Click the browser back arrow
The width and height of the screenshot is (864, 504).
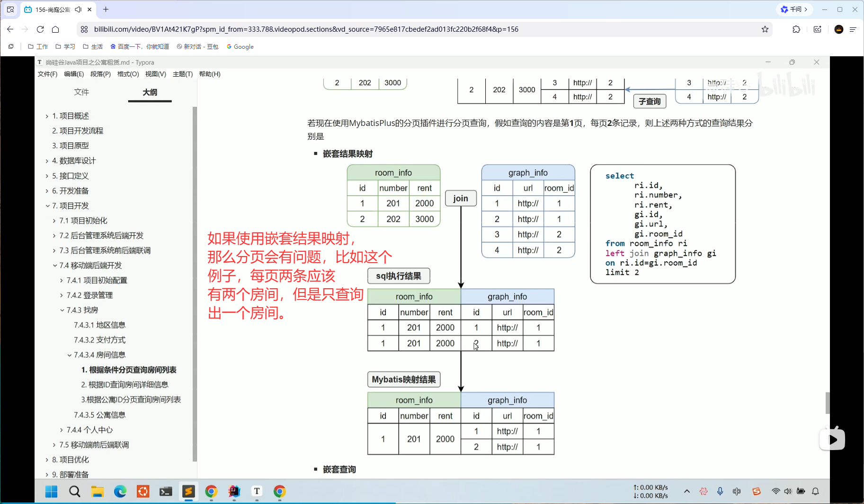pos(10,29)
